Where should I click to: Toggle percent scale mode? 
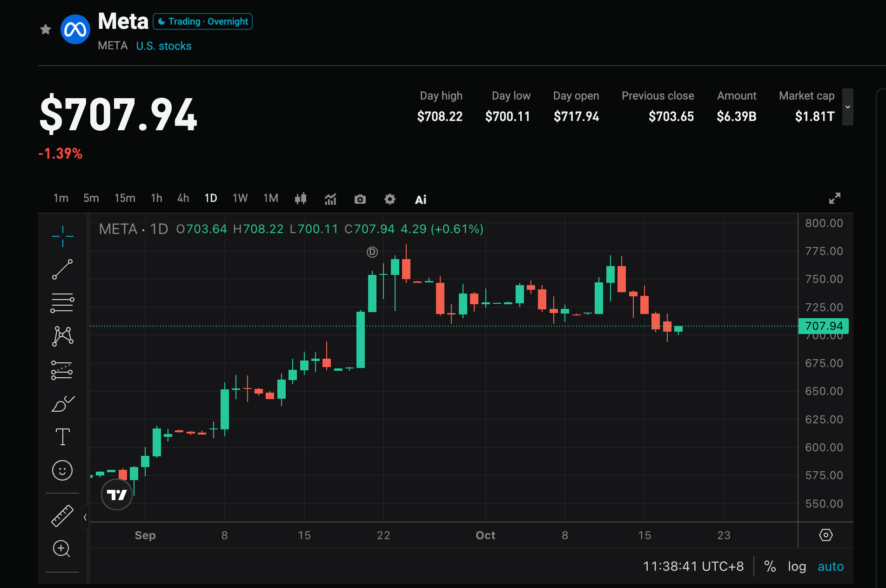770,566
